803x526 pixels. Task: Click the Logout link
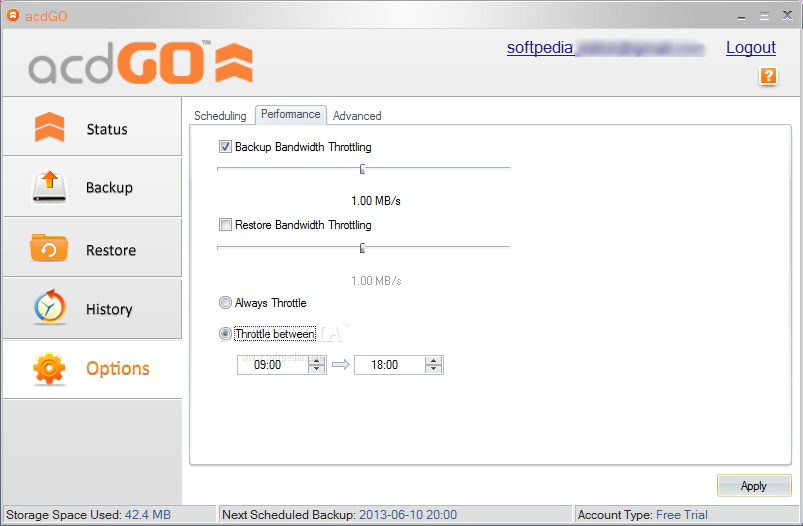(751, 48)
